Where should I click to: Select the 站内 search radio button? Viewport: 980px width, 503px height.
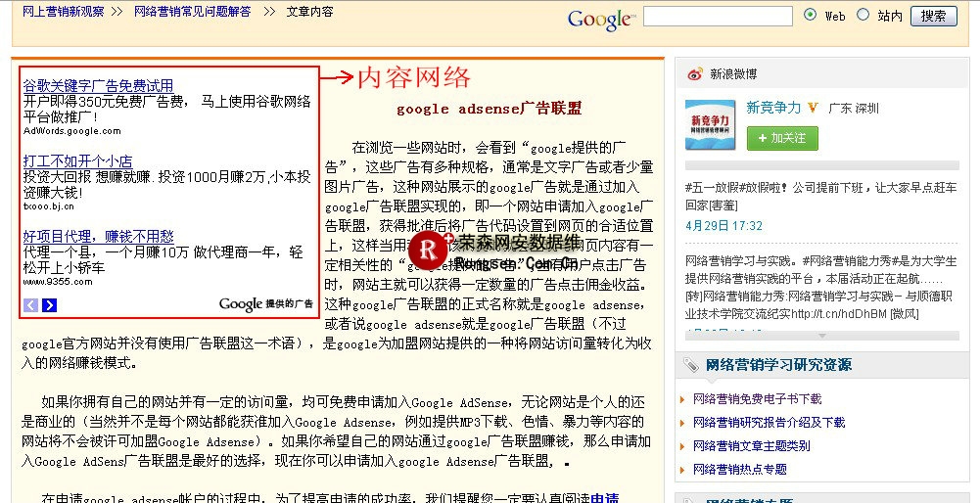[x=863, y=15]
